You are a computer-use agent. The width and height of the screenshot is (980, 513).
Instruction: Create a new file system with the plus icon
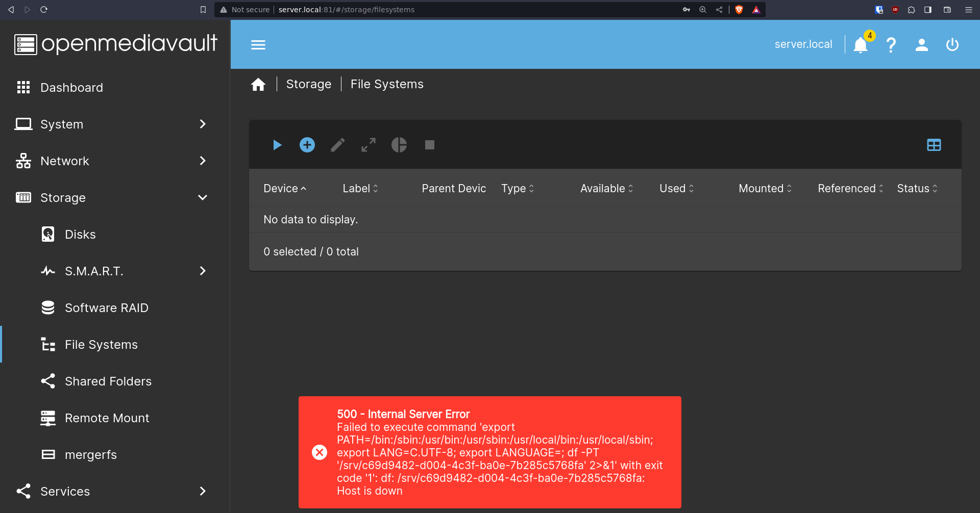pyautogui.click(x=307, y=145)
